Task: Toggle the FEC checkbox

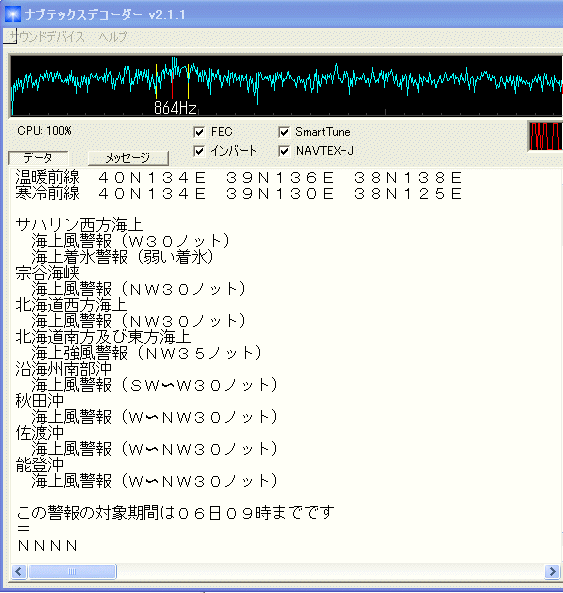Action: tap(199, 132)
